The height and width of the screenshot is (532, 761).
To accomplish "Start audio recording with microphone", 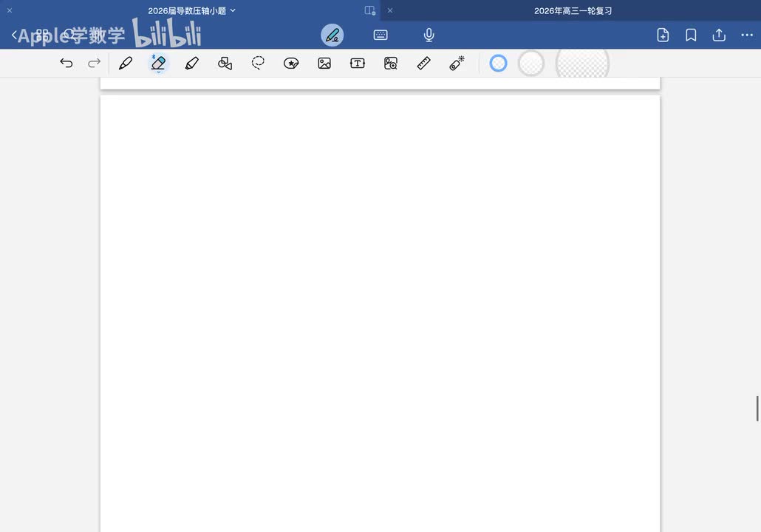I will click(429, 35).
